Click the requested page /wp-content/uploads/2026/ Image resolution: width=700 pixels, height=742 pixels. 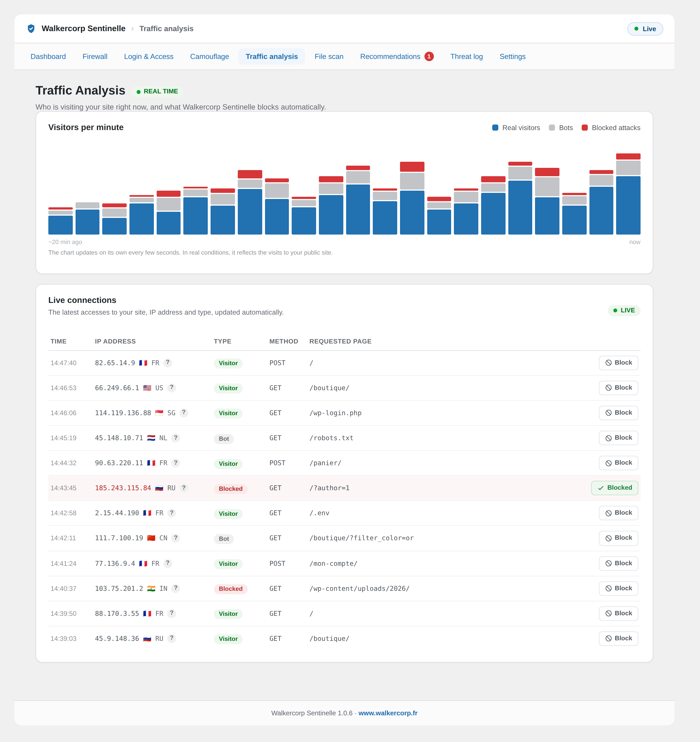(x=359, y=589)
